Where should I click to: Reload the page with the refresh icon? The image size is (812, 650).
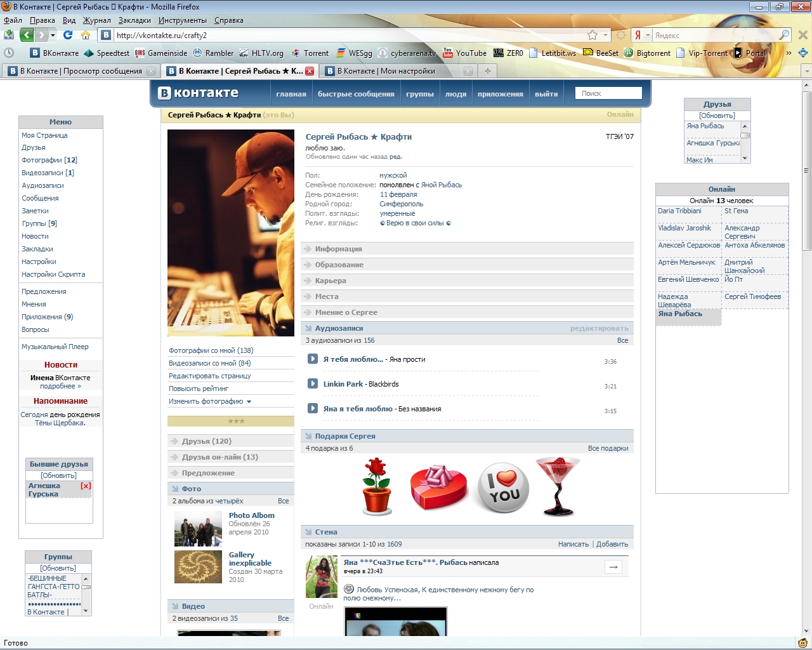[68, 35]
